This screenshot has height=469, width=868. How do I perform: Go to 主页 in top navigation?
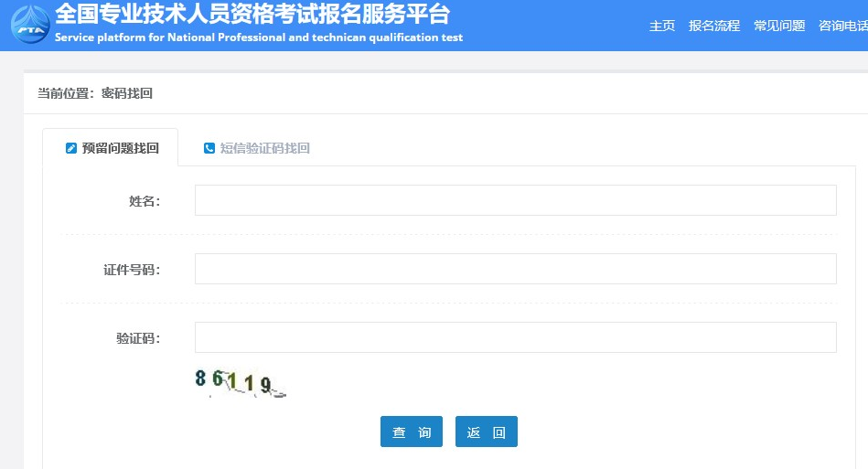click(x=662, y=26)
